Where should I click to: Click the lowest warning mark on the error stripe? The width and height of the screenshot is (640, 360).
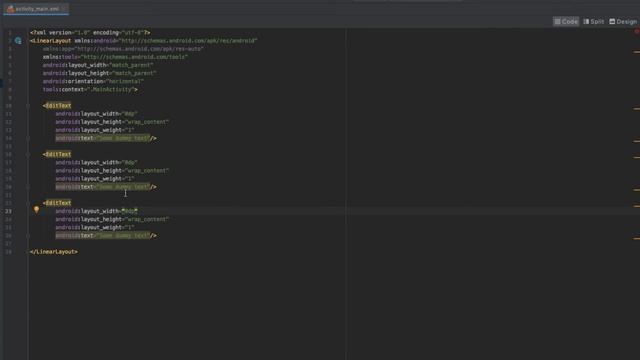pyautogui.click(x=637, y=238)
